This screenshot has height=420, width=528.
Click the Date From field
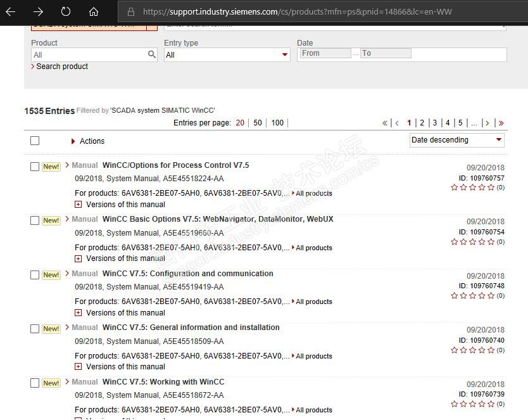click(x=325, y=53)
